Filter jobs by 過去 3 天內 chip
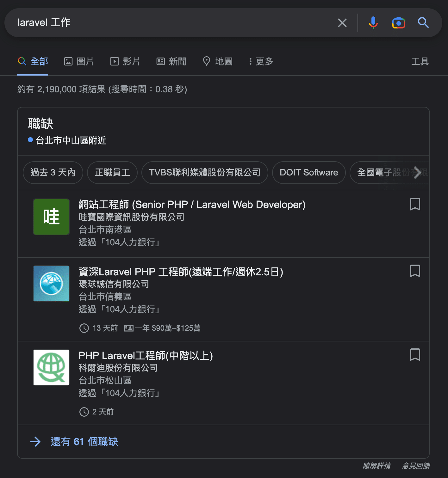 coord(53,172)
